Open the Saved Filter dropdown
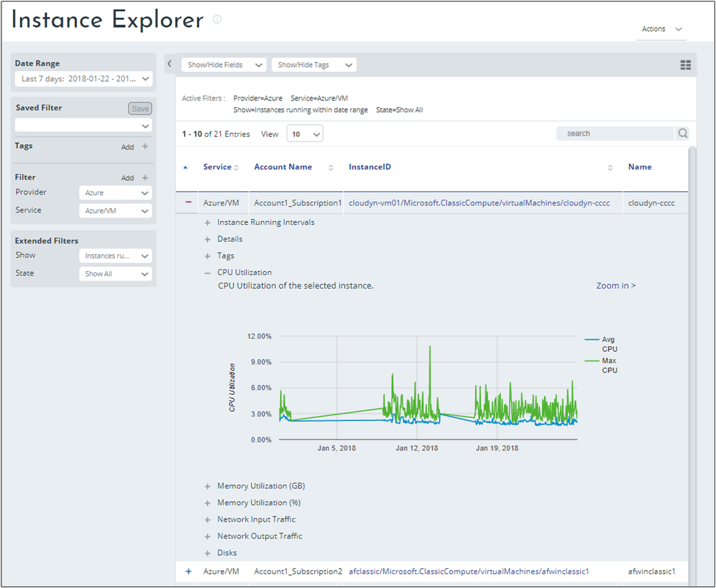716x588 pixels. (84, 126)
